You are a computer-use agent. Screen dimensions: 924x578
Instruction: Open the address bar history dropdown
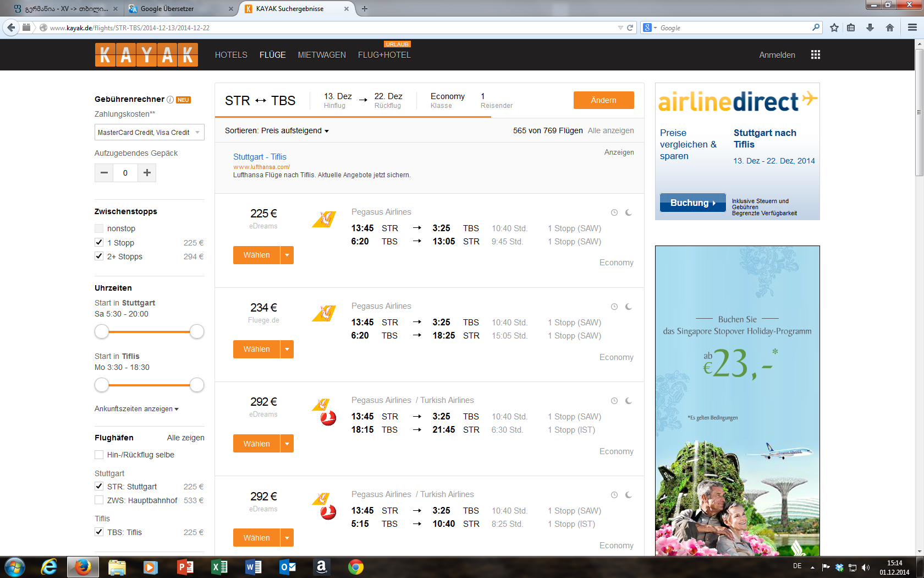pos(620,28)
